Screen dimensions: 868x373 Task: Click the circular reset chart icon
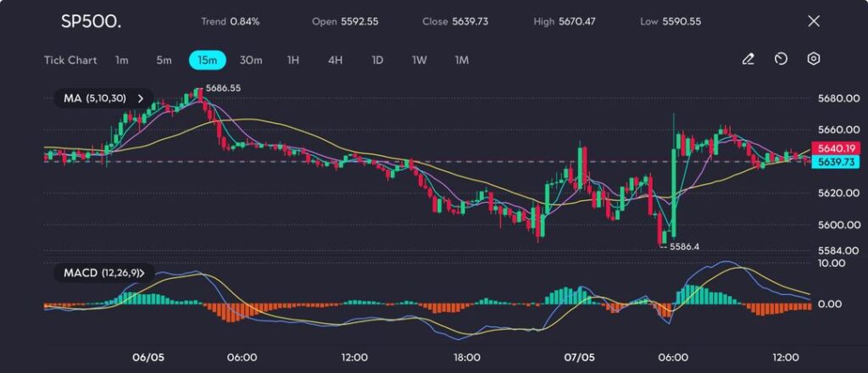(781, 59)
